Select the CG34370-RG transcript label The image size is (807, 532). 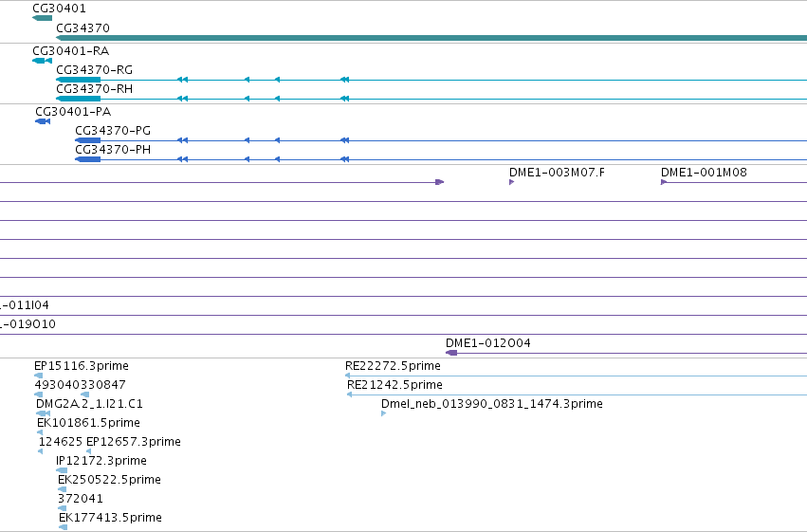click(x=94, y=70)
